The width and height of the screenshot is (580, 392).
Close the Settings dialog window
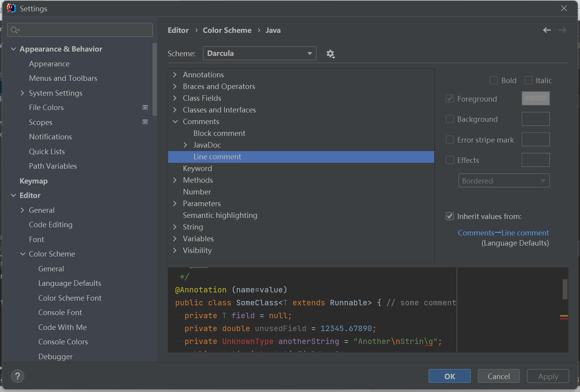coord(564,8)
